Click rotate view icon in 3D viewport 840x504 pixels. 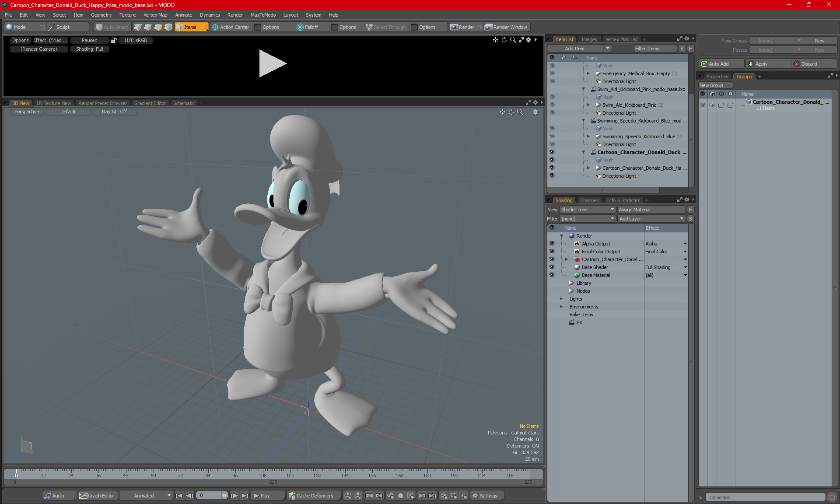point(511,112)
